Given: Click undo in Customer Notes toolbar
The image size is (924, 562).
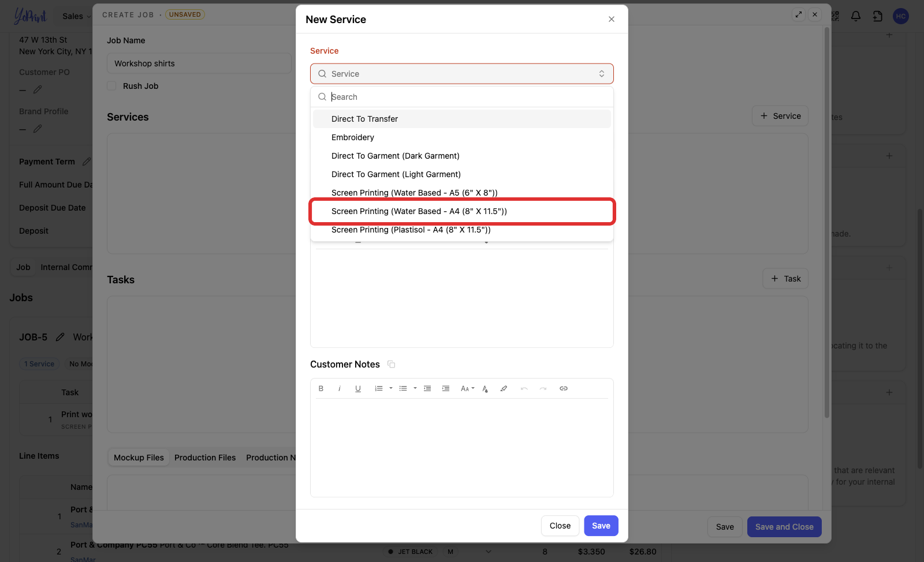Looking at the screenshot, I should [524, 388].
